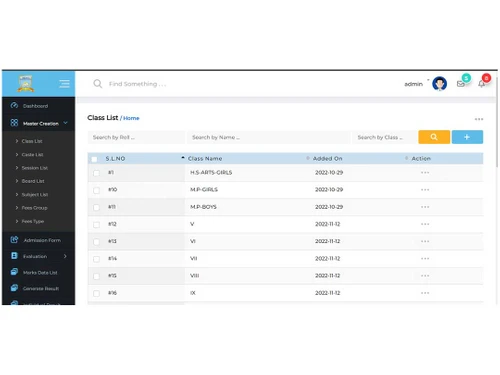Open action dots for class VIII row
500x375 pixels.
click(x=425, y=276)
